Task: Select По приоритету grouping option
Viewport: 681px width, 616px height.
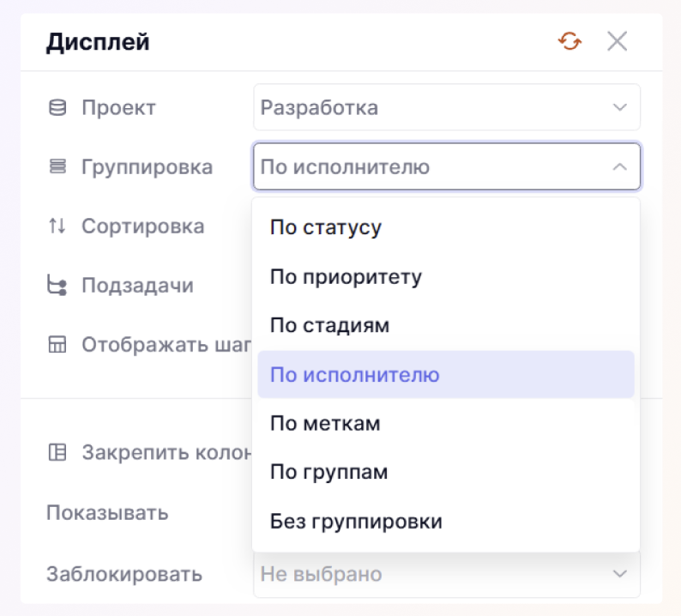Action: click(x=346, y=277)
